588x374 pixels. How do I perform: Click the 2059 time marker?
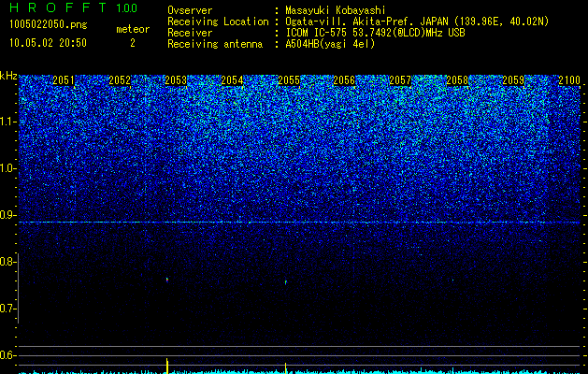coord(513,80)
